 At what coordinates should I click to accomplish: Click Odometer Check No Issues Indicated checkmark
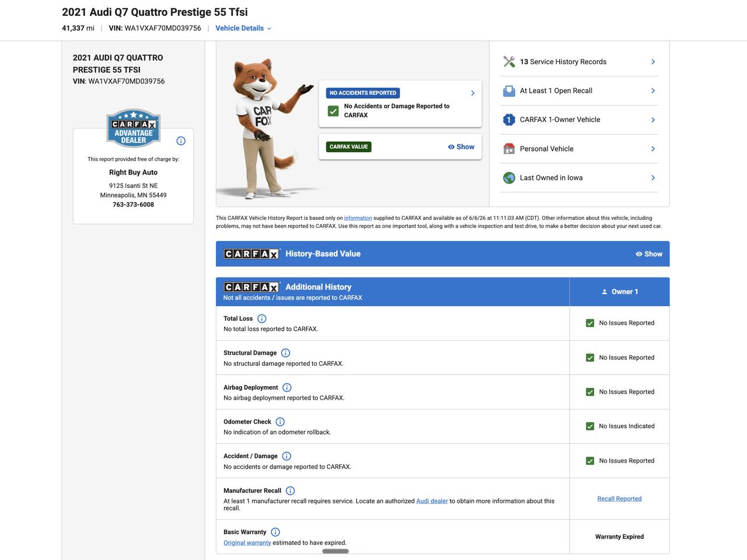(x=590, y=426)
